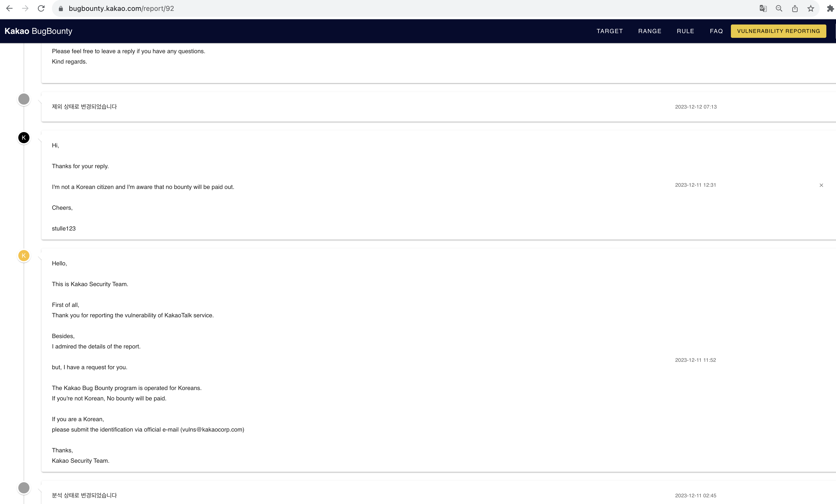This screenshot has width=836, height=504.
Task: Click 'If you're not Korean, No bounty will be paid.'
Action: click(109, 398)
